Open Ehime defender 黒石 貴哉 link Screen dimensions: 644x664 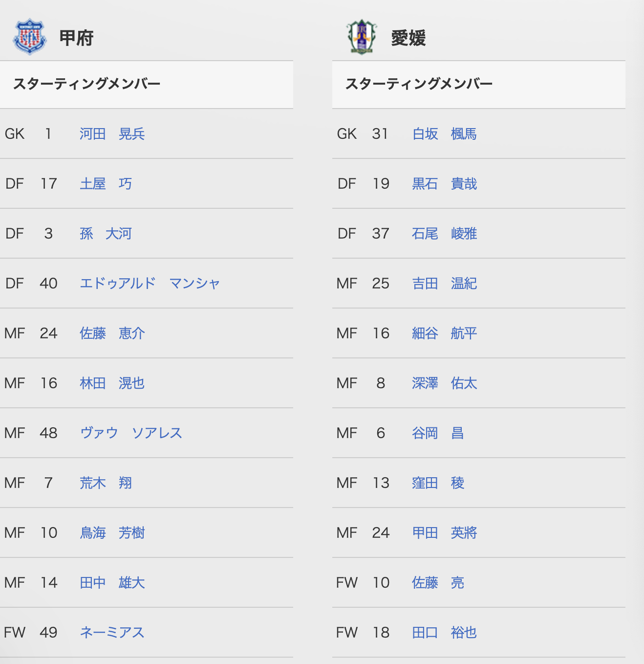tap(445, 184)
